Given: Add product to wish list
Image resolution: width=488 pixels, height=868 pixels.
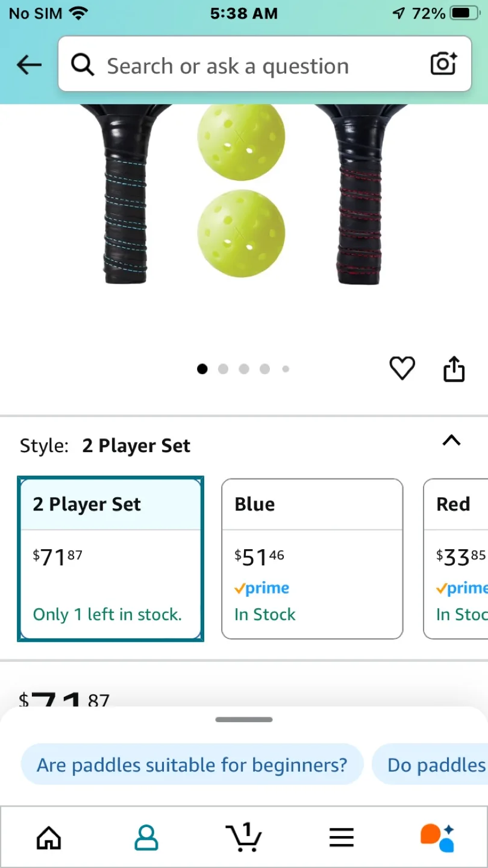Looking at the screenshot, I should [402, 368].
